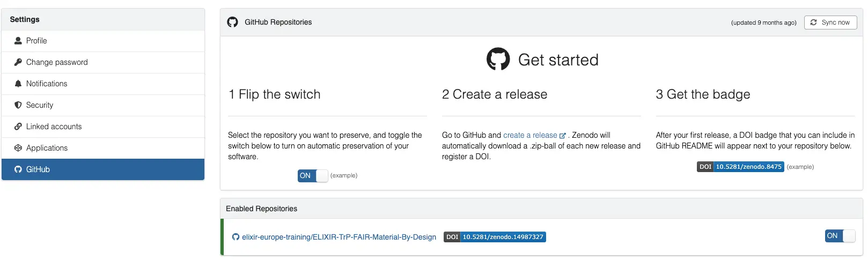Click the GitHub logo in GitHub Repositories header
868x260 pixels.
click(232, 22)
